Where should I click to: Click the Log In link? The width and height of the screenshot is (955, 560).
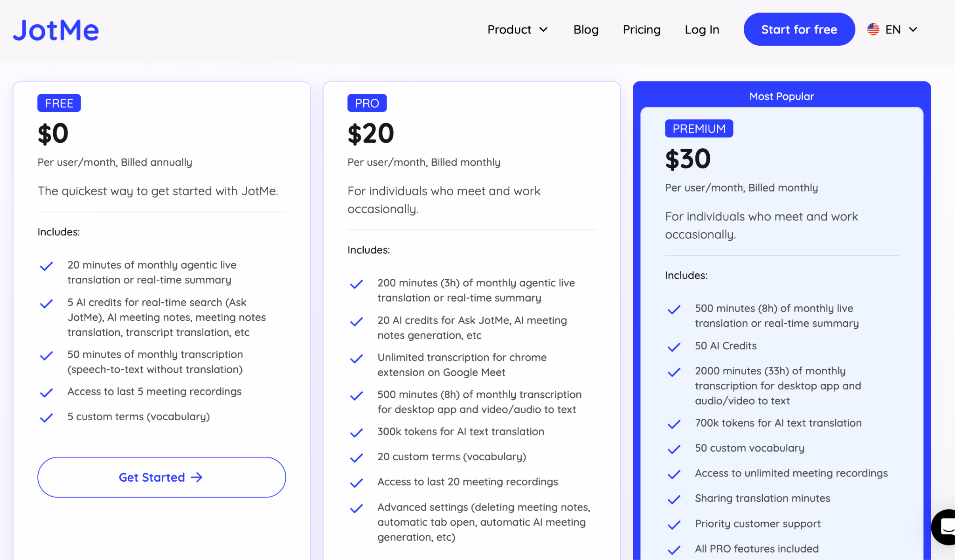pyautogui.click(x=702, y=29)
